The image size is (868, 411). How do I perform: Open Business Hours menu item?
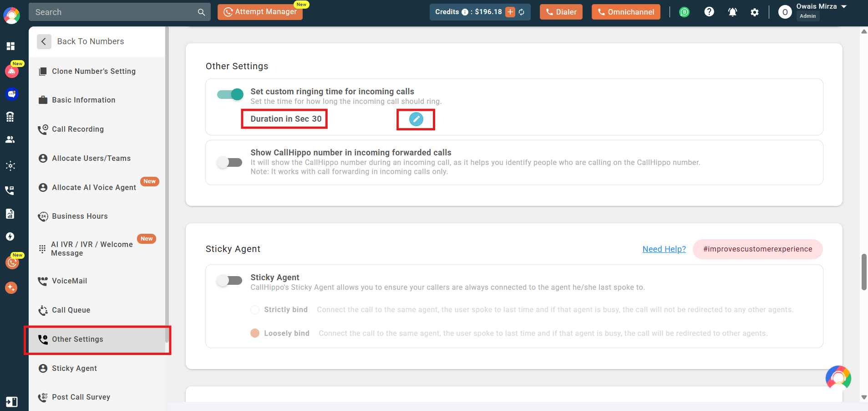coord(96,216)
